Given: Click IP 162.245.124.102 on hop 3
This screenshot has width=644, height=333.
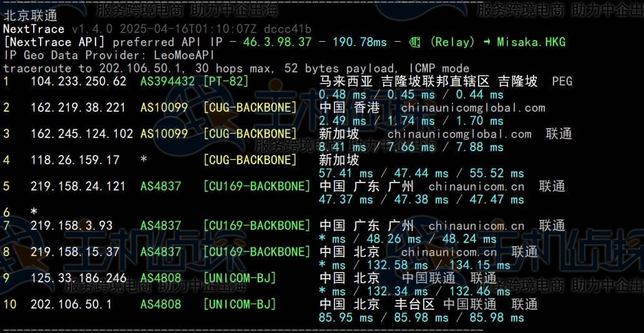Looking at the screenshot, I should (82, 134).
